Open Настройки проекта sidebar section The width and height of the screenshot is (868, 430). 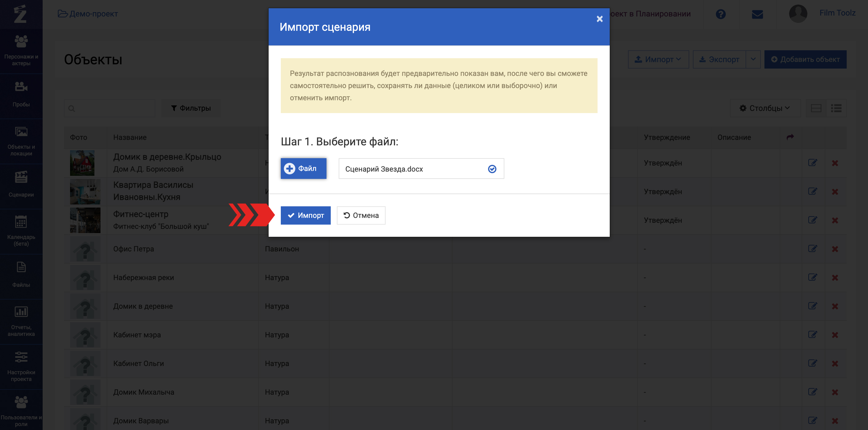coord(21,367)
